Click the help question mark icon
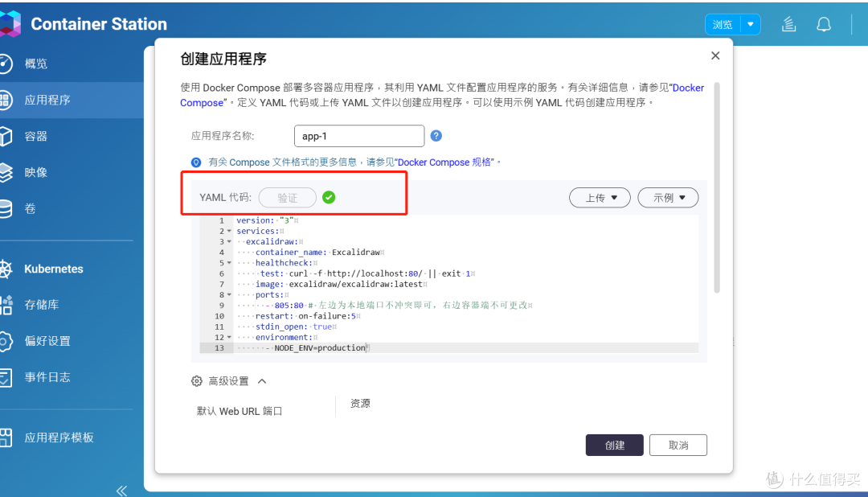Viewport: 868px width, 497px height. tap(436, 136)
